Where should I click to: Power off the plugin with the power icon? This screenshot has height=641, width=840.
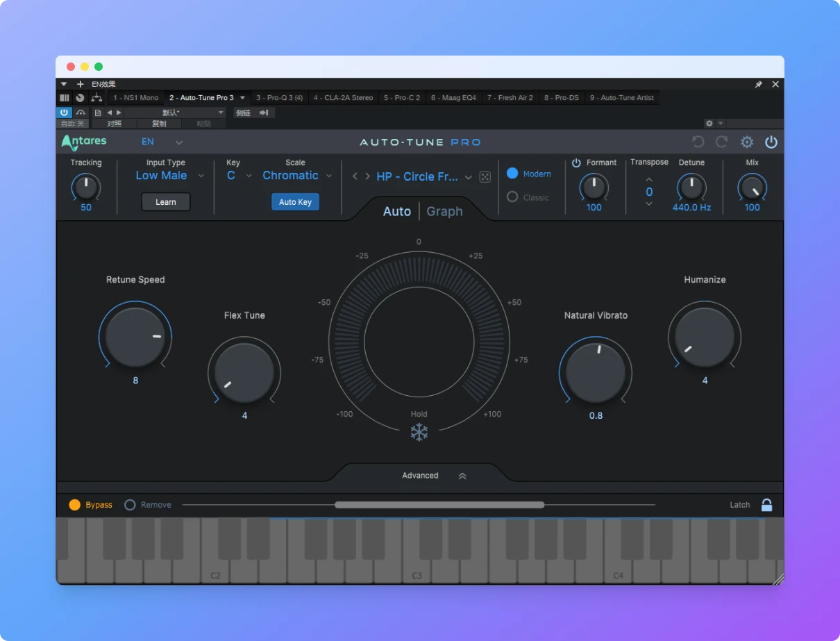click(x=771, y=142)
